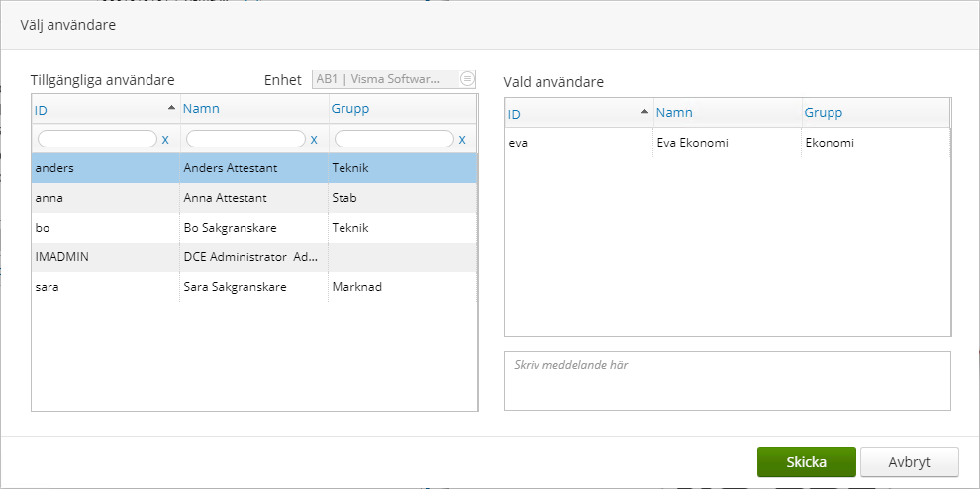This screenshot has height=489, width=980.
Task: Sort available users by Grupp header
Action: tap(350, 108)
